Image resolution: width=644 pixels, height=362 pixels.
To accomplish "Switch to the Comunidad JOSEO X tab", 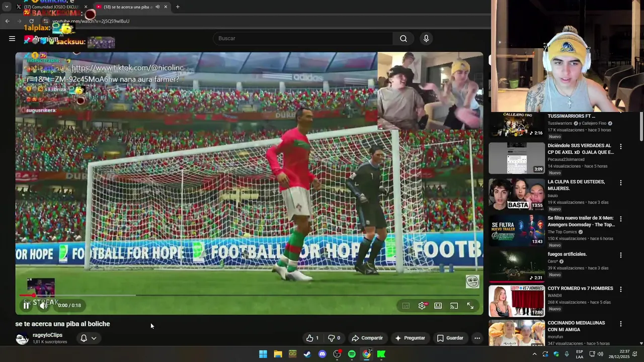I will [x=51, y=7].
